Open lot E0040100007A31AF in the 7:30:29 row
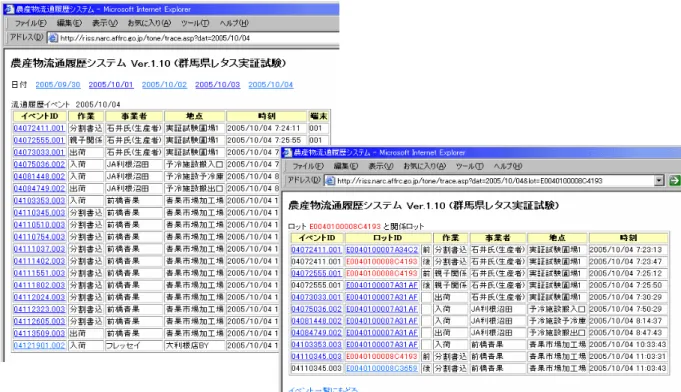Screen dimensions: 681x392 [382, 297]
